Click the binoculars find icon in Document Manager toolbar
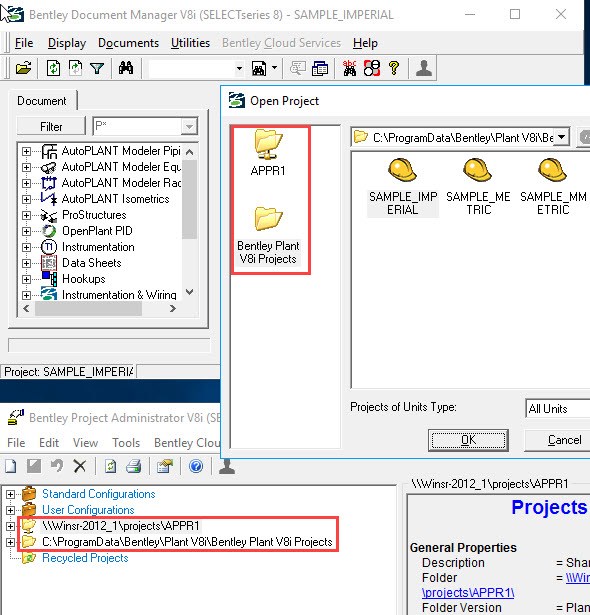Viewport: 590px width, 615px height. (x=126, y=68)
